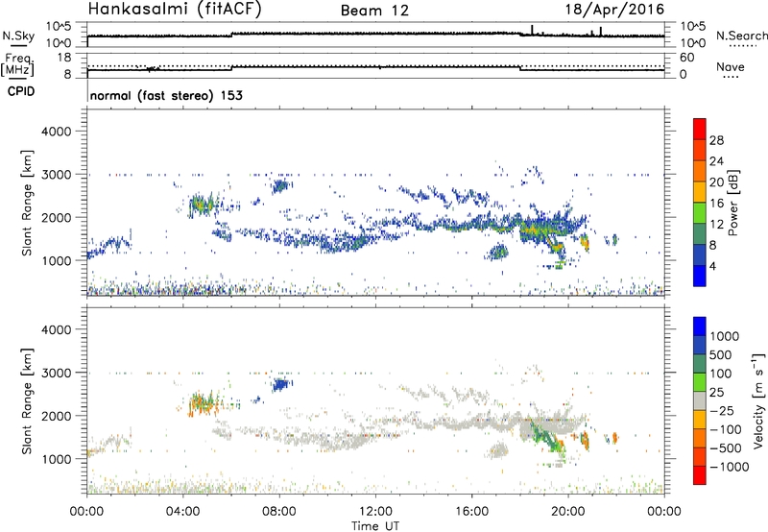This screenshot has height=532, width=768.
Task: Click the Velocity panel 'Slant Range [km]' title
Action: (27, 401)
